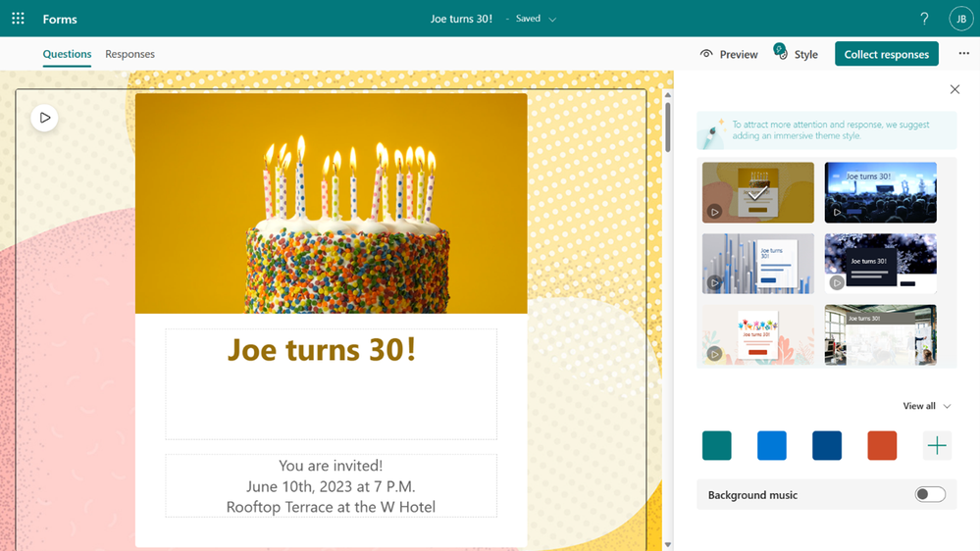The height and width of the screenshot is (551, 980).
Task: Open the more options ellipsis menu
Action: coord(963,54)
